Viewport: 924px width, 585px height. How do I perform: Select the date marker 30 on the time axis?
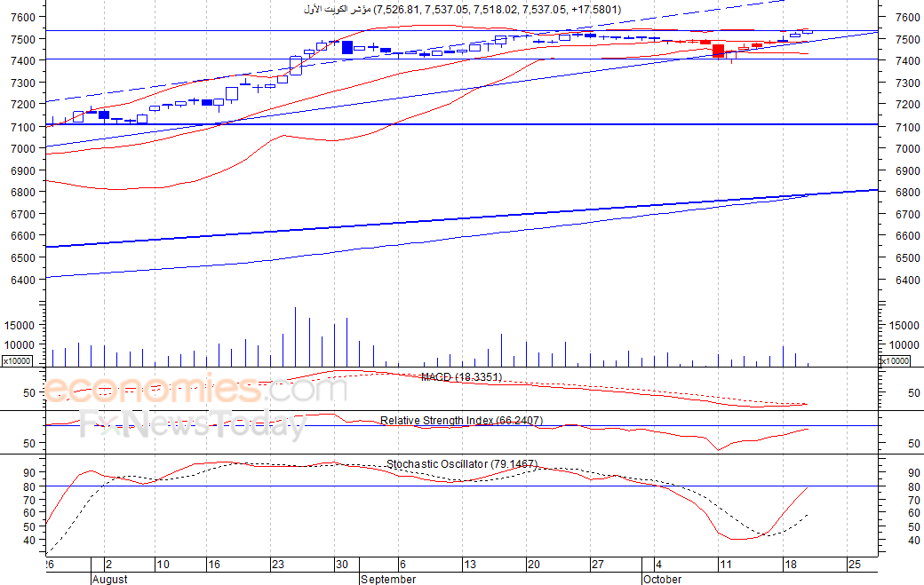[x=342, y=565]
